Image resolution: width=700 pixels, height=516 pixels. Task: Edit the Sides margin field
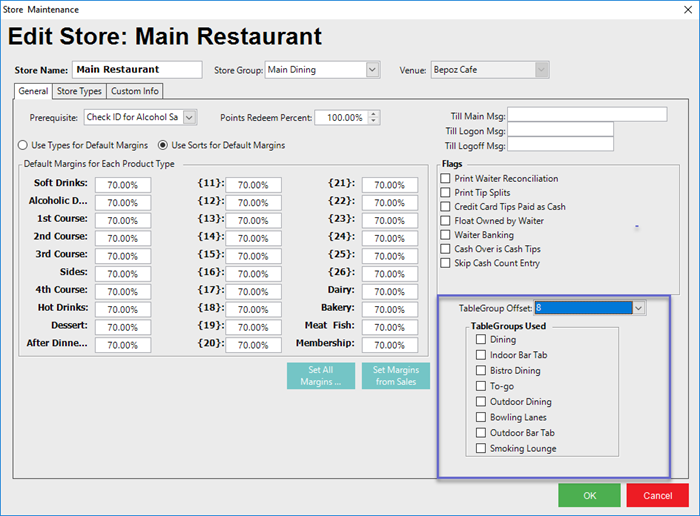tap(123, 274)
